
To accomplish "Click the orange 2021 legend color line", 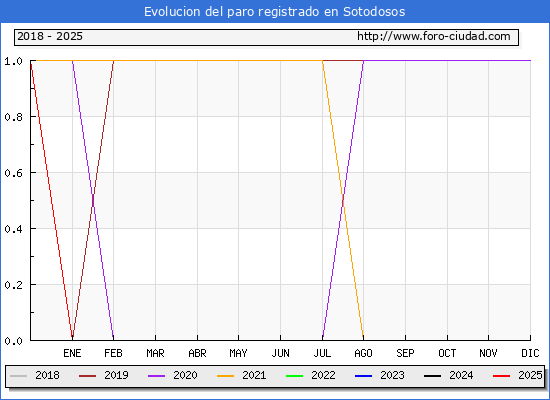I will pyautogui.click(x=226, y=376).
